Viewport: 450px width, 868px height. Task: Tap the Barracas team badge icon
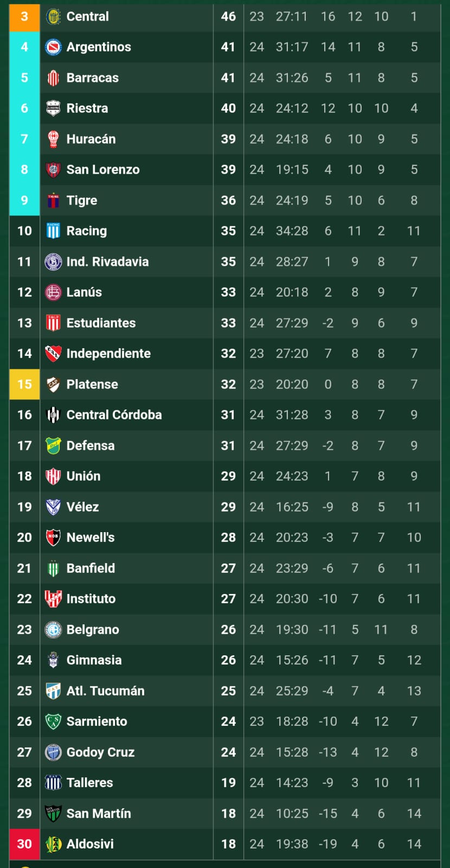(x=53, y=78)
